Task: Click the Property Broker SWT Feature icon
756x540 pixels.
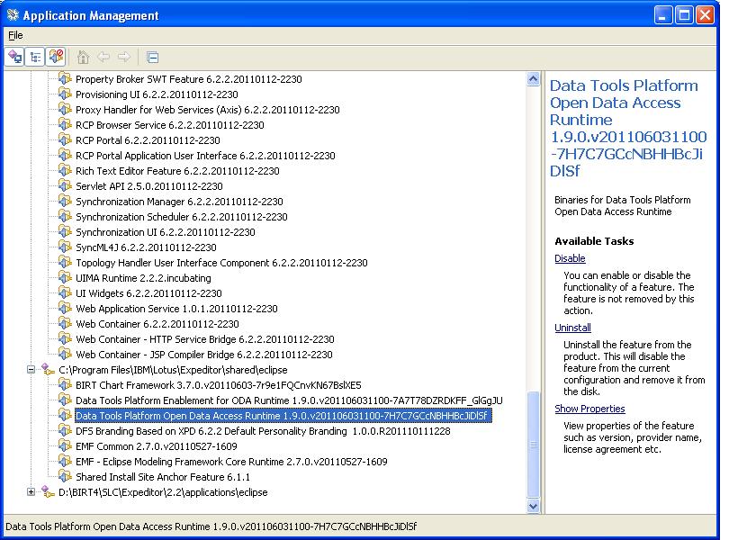Action: click(65, 78)
